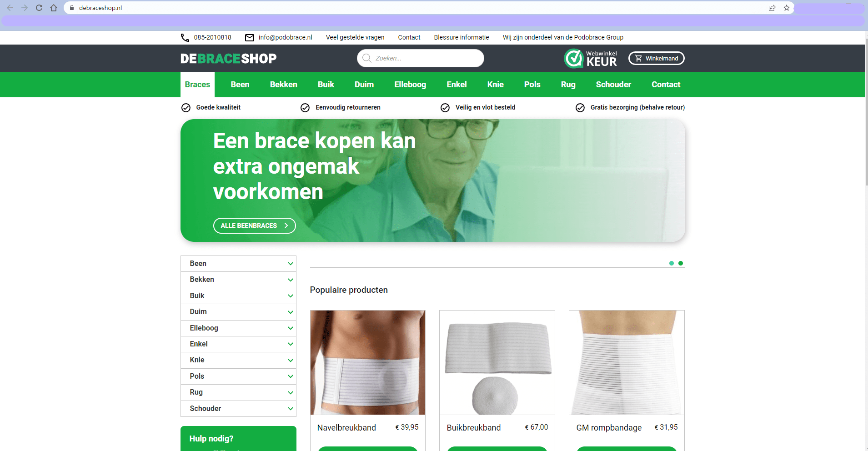Click the email envelope icon
The height and width of the screenshot is (451, 868).
pos(250,38)
